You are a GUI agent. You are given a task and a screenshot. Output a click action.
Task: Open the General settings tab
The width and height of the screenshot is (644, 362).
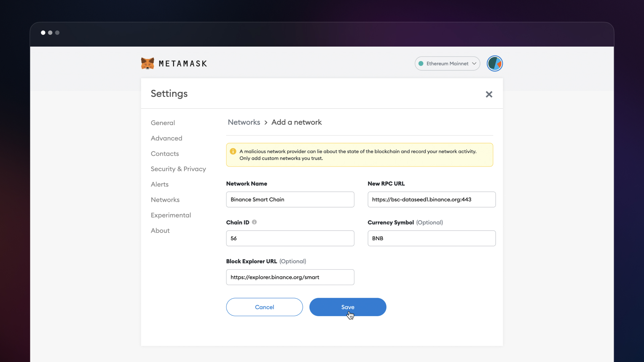[x=163, y=123]
